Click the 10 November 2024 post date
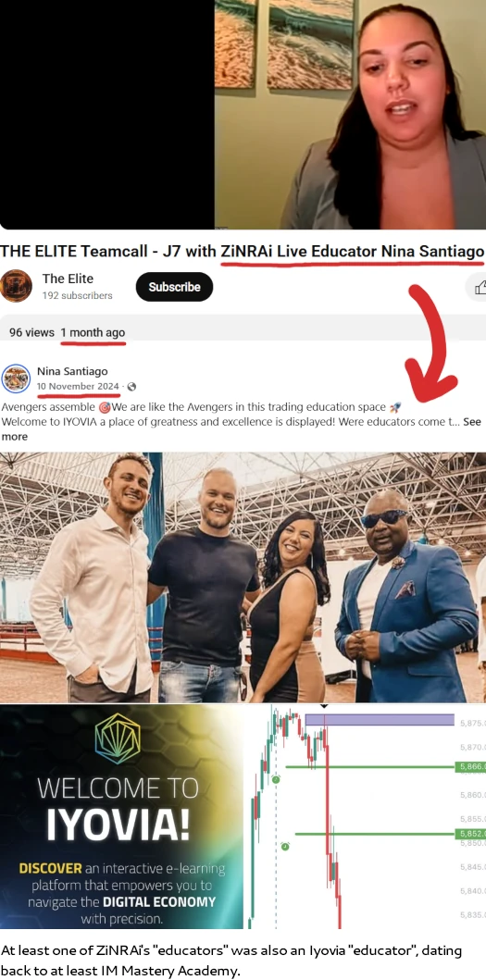Viewport: 486px width, 980px height. tap(78, 386)
